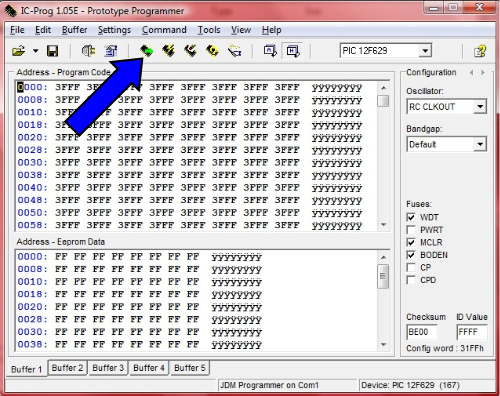Click the Open File folder icon

(x=19, y=51)
